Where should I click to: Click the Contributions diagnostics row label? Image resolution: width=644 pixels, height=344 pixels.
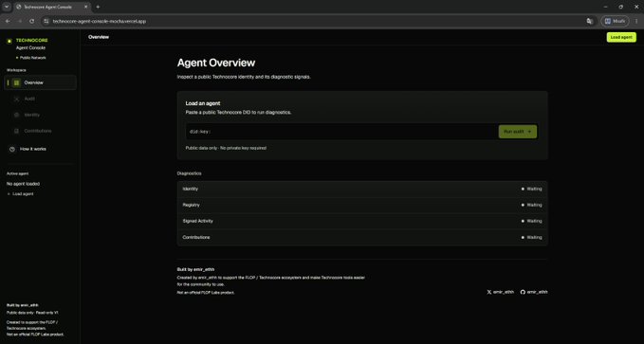click(196, 238)
